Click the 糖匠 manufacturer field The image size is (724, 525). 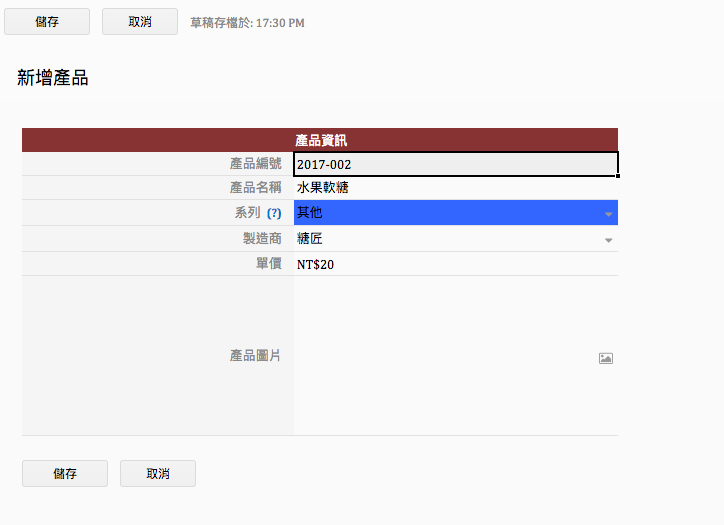point(456,239)
